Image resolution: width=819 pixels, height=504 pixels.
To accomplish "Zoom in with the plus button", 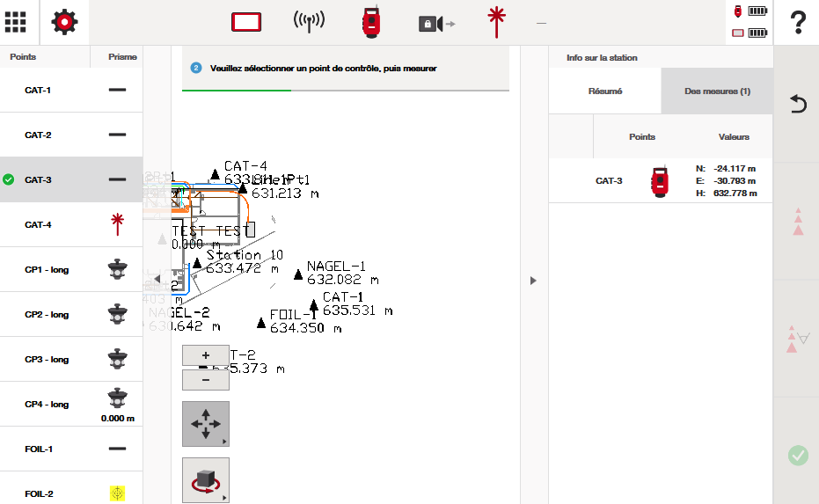I will tap(205, 355).
